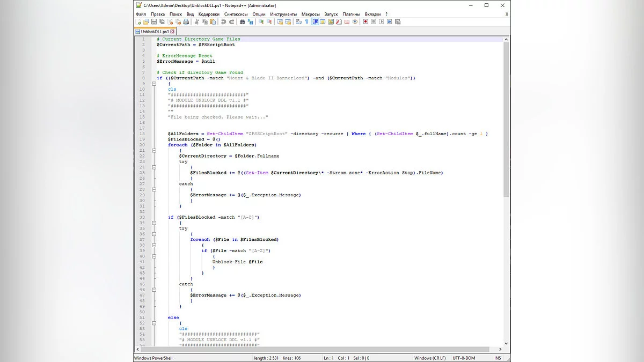Screen dimensions: 644x362
Task: Collapse the fold marker at line 21
Action: pos(154,151)
